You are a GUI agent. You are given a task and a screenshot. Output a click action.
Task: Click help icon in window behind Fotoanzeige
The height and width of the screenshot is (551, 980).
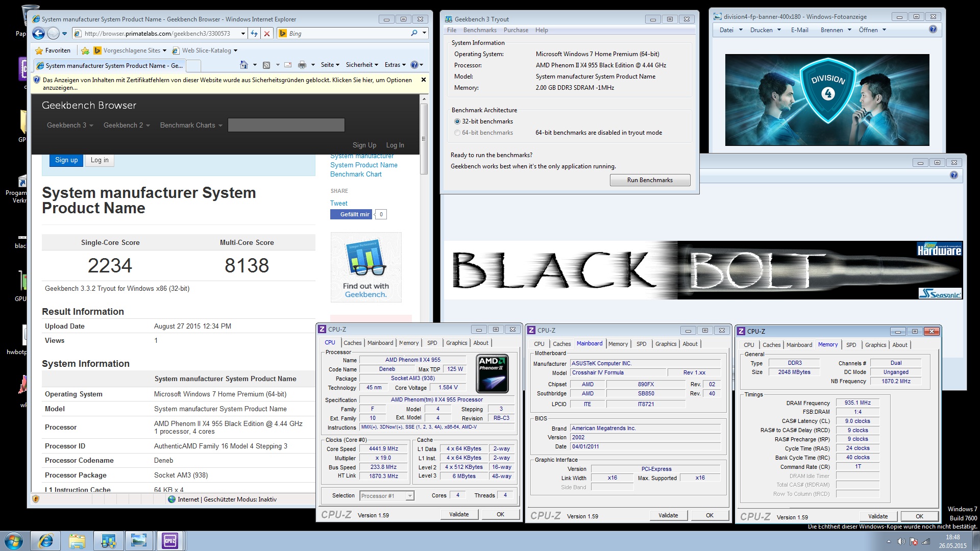[x=954, y=175]
